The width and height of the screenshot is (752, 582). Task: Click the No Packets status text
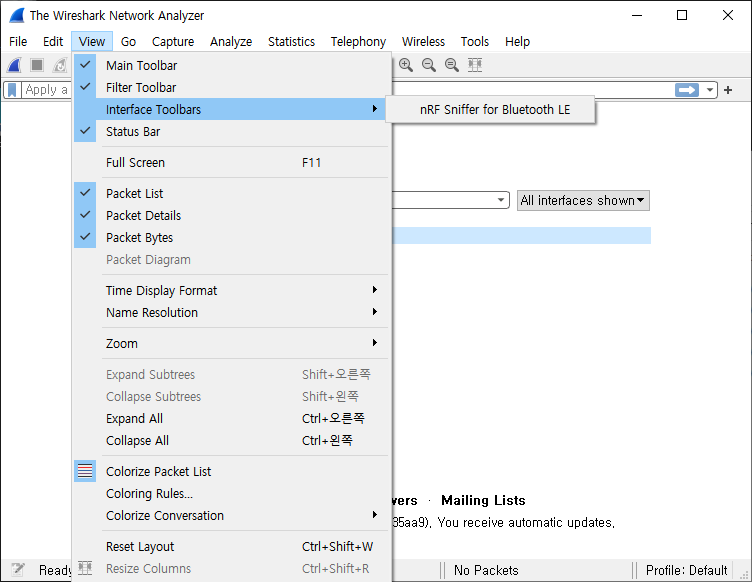[486, 570]
